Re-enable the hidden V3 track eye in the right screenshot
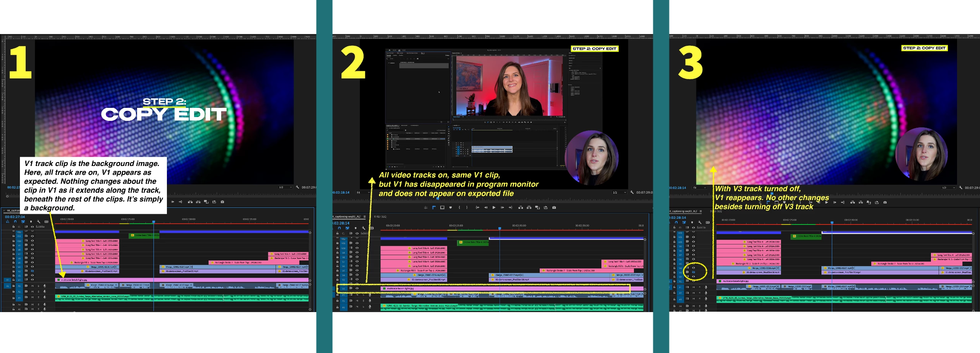Viewport: 980px width, 353px height. coord(693,272)
